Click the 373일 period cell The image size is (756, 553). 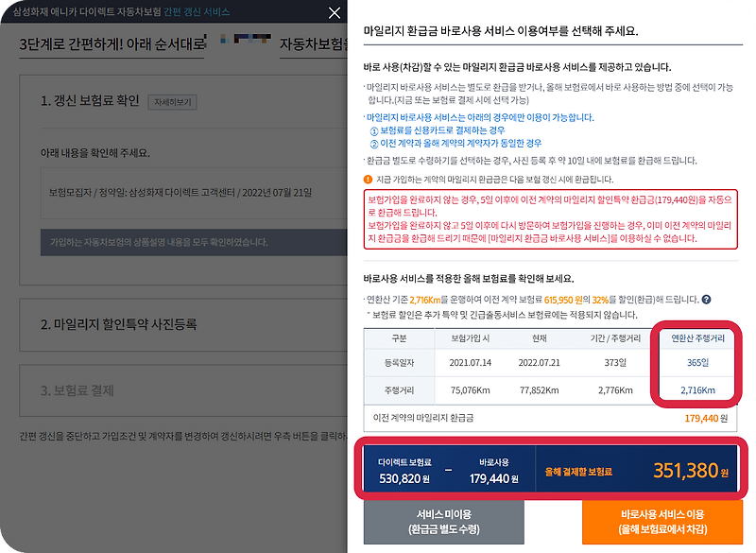point(615,363)
